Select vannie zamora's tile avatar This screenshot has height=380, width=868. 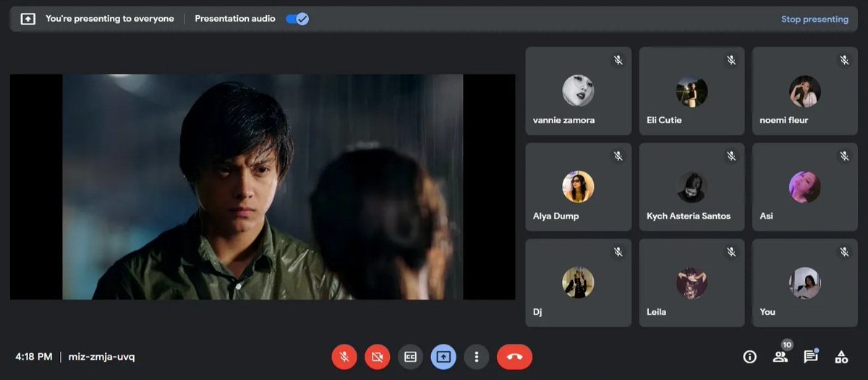point(578,90)
